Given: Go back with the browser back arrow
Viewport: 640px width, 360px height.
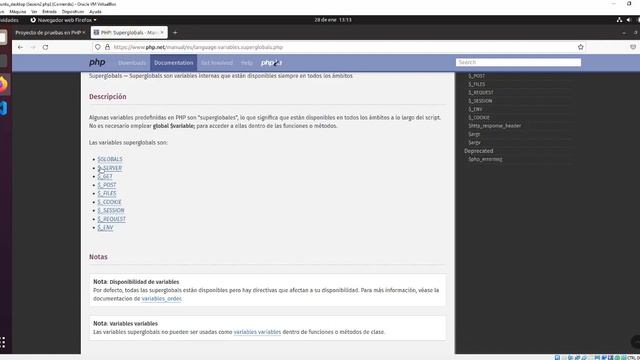Looking at the screenshot, I should tap(20, 47).
